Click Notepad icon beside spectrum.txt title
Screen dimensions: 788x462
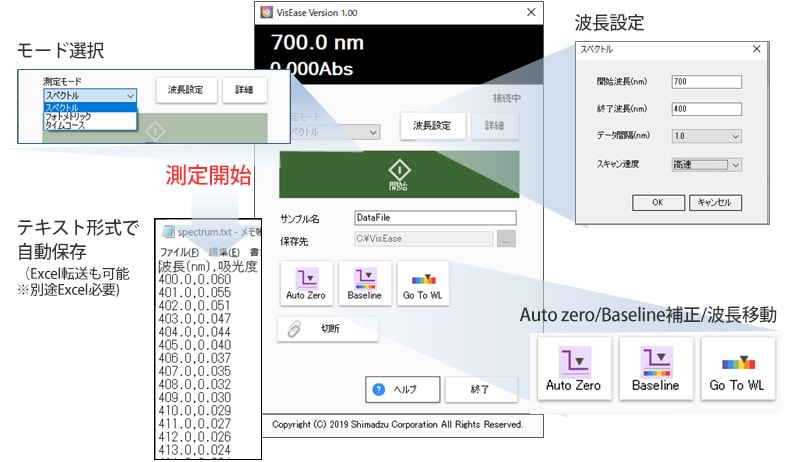168,232
